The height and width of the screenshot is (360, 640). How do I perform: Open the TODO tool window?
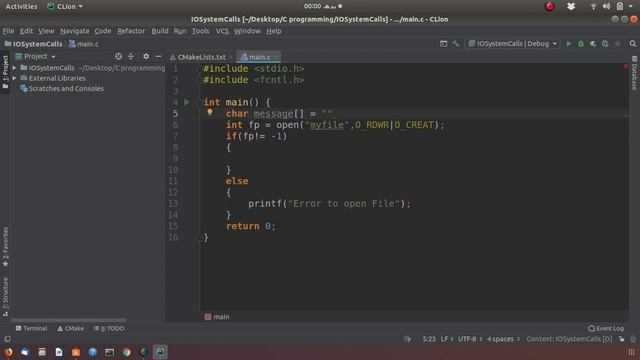coord(109,328)
